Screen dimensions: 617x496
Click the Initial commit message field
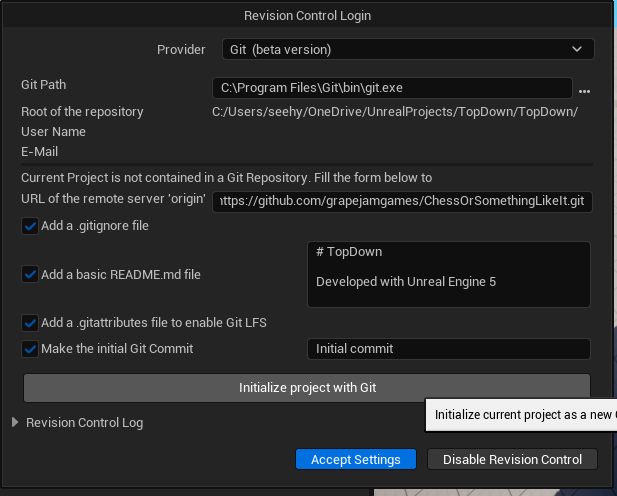click(448, 349)
